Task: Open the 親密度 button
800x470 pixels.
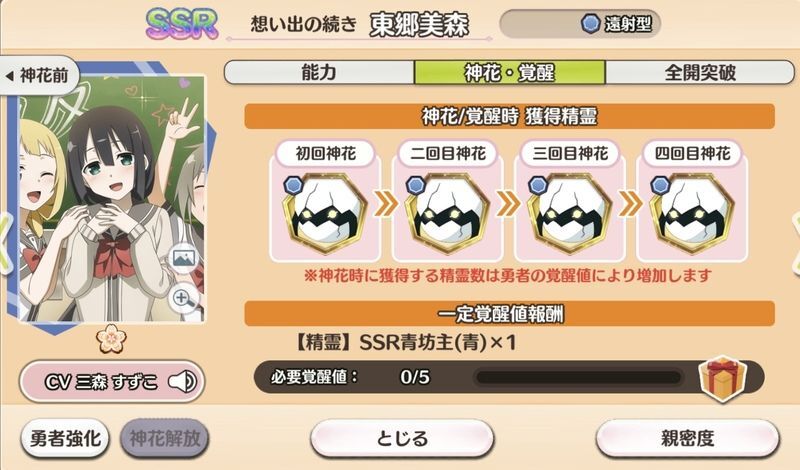Action: coord(687,438)
